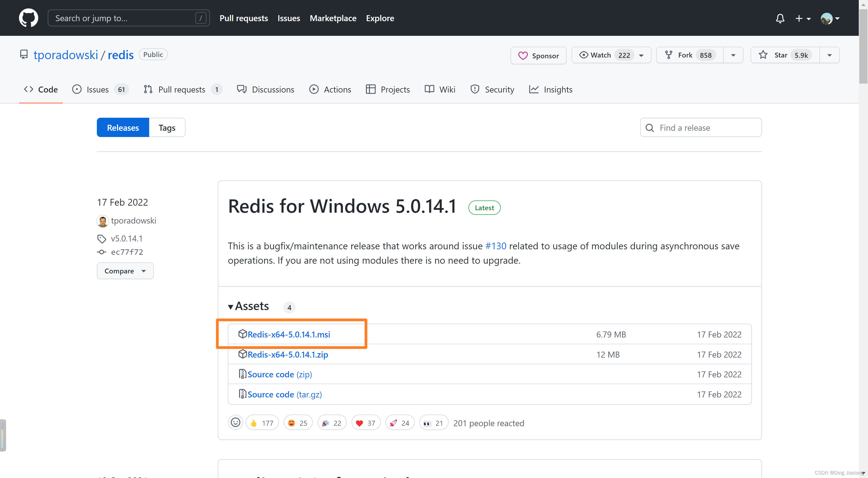Click the GitHub Octocat logo
Image resolution: width=868 pixels, height=478 pixels.
pyautogui.click(x=28, y=18)
